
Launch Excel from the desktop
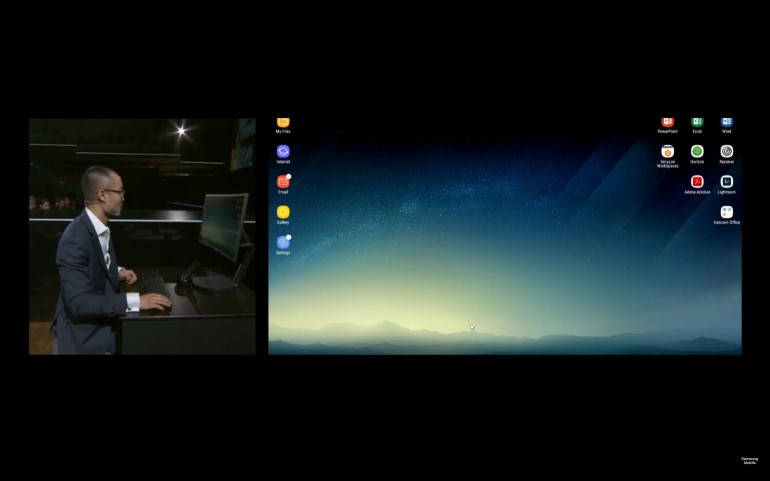coord(697,123)
